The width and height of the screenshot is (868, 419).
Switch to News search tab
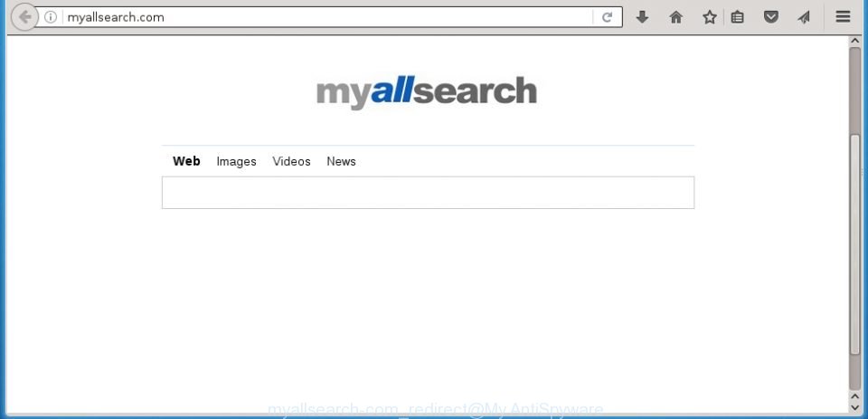tap(341, 161)
